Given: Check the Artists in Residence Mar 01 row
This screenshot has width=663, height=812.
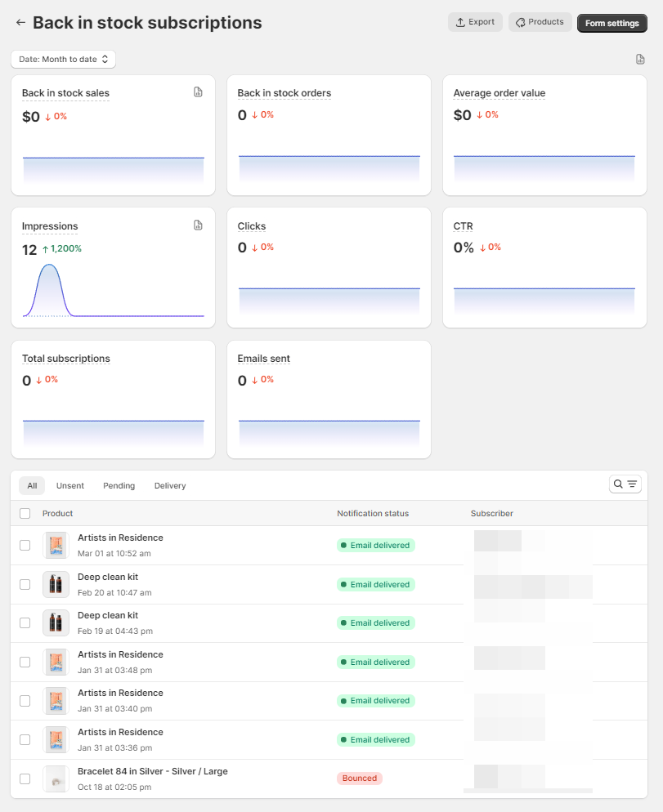Looking at the screenshot, I should pos(25,546).
